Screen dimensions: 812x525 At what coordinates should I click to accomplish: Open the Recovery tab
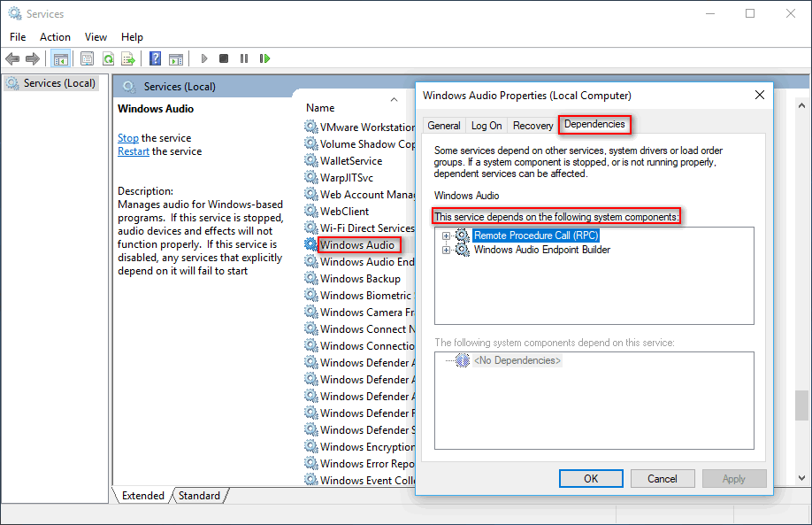click(532, 126)
